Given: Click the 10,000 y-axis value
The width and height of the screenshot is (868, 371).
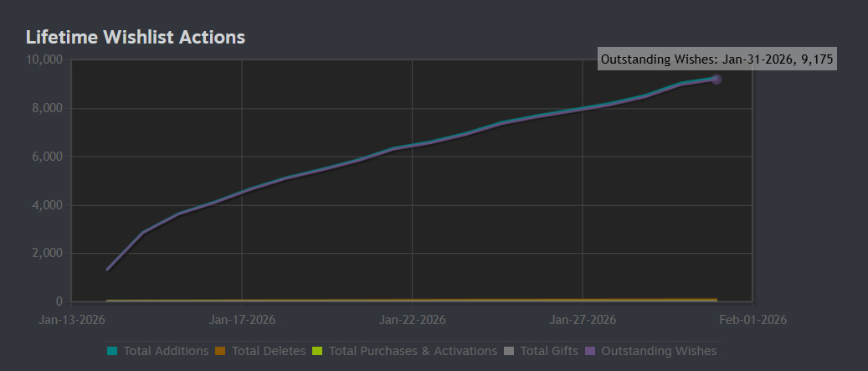Looking at the screenshot, I should coord(44,60).
